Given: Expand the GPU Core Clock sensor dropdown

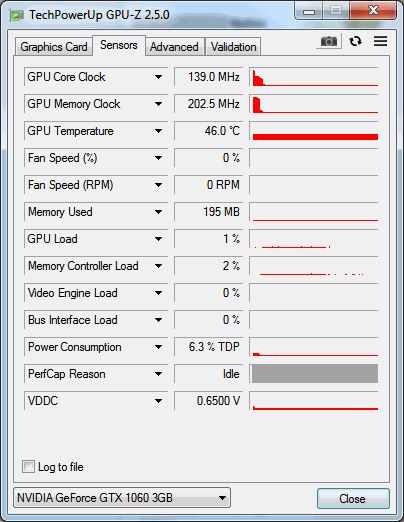Looking at the screenshot, I should [x=159, y=77].
